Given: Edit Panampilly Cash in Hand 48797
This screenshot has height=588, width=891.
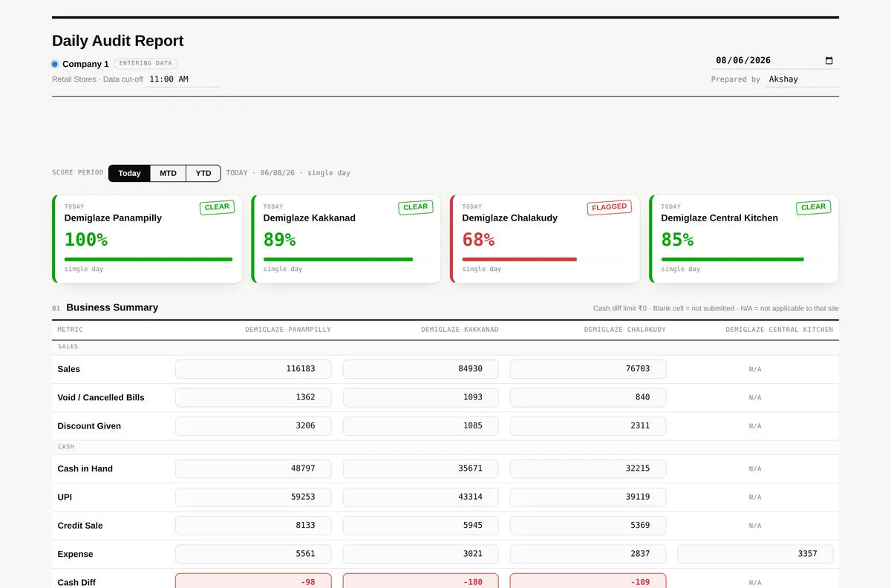Looking at the screenshot, I should (253, 468).
